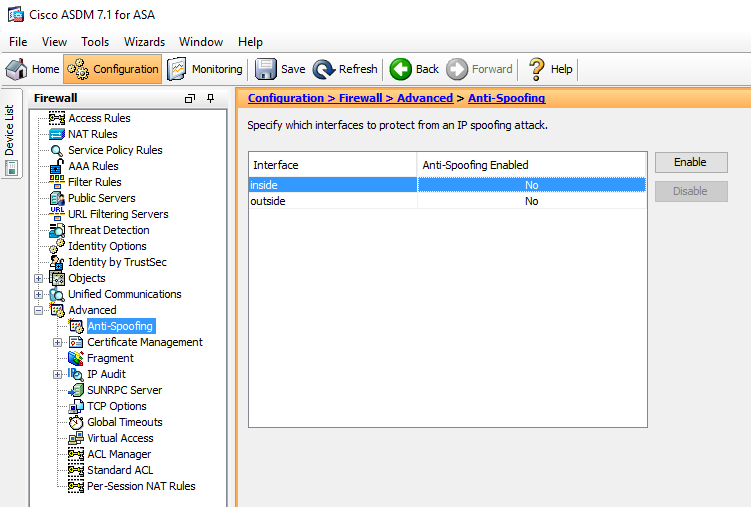Click the Forward arrow icon
This screenshot has width=751, height=507.
pos(457,69)
